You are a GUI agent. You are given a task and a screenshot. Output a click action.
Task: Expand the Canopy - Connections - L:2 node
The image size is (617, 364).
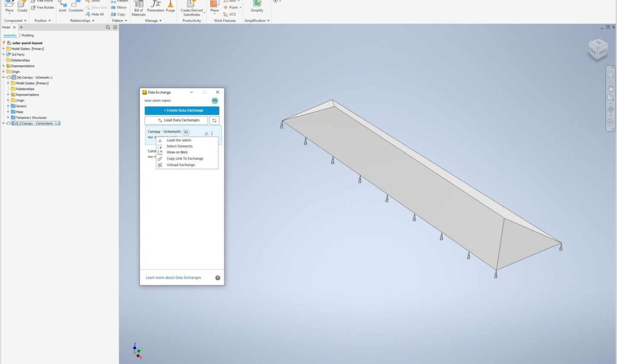[3, 123]
